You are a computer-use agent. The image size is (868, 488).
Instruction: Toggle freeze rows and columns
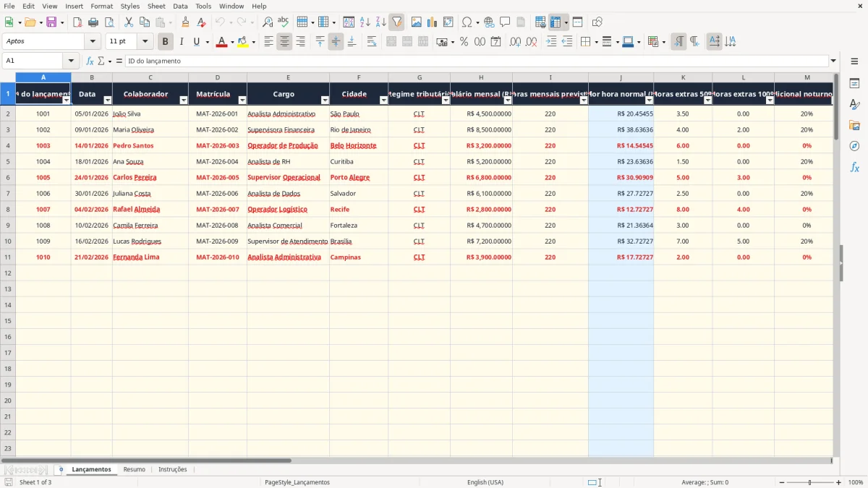pyautogui.click(x=556, y=22)
